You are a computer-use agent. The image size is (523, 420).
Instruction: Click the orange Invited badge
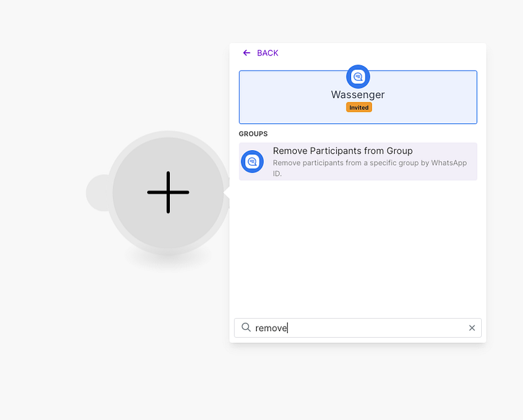click(359, 107)
